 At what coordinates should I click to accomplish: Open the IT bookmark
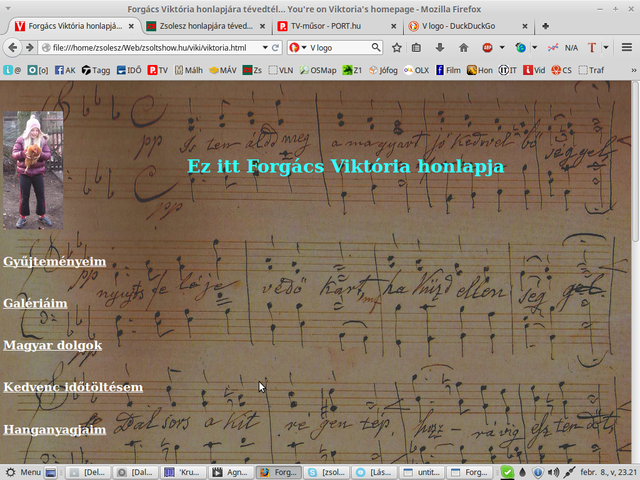(508, 70)
